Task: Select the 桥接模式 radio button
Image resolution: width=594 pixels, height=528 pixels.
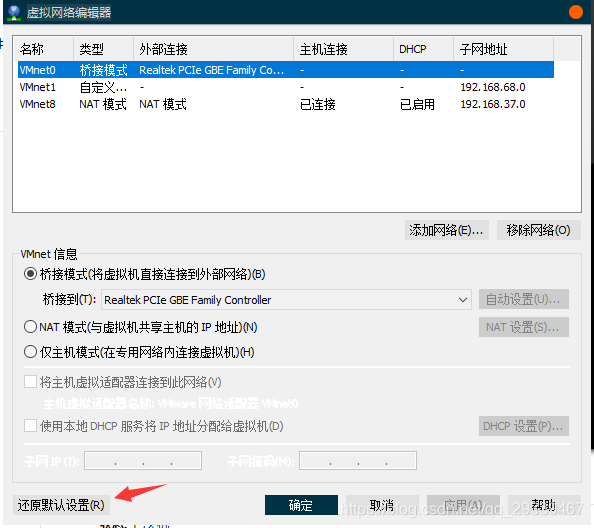Action: 30,274
